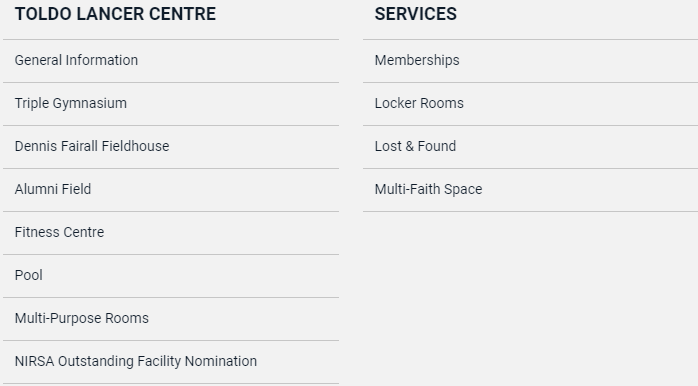Go to Locker Rooms
Image resolution: width=698 pixels, height=386 pixels.
[419, 103]
